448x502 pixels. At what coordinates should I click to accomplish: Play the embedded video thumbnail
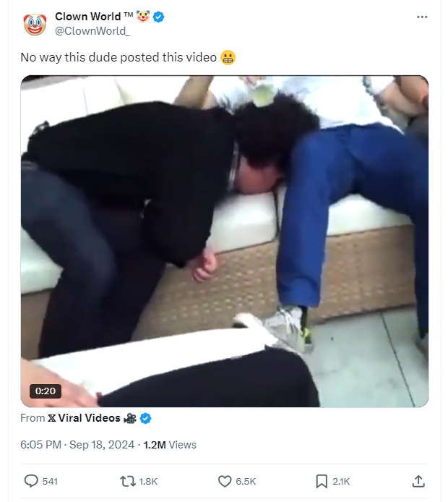[x=225, y=241]
